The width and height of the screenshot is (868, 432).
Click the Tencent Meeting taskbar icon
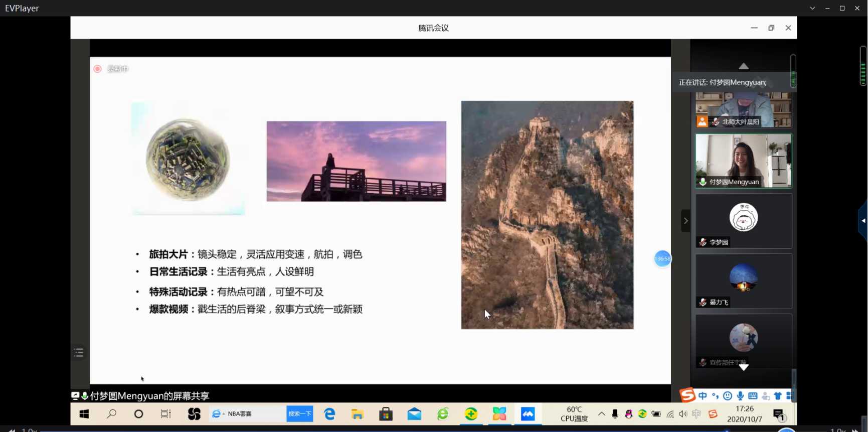pos(528,414)
